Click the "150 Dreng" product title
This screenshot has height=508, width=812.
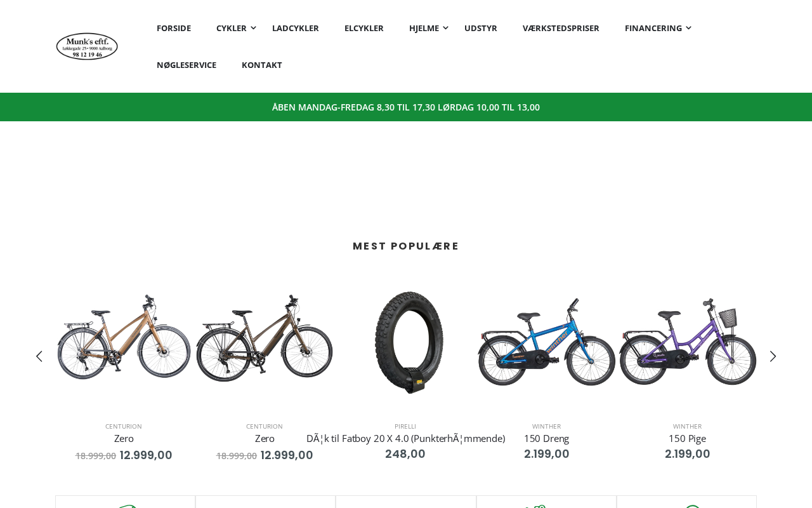546,438
